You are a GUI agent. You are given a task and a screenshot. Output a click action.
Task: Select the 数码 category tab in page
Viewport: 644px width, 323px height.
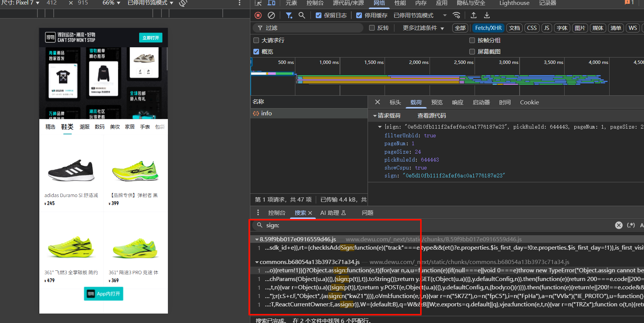tap(100, 127)
